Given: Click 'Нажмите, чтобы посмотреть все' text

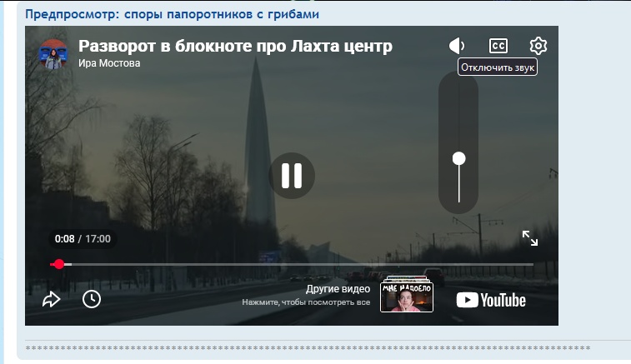Looking at the screenshot, I should 306,302.
